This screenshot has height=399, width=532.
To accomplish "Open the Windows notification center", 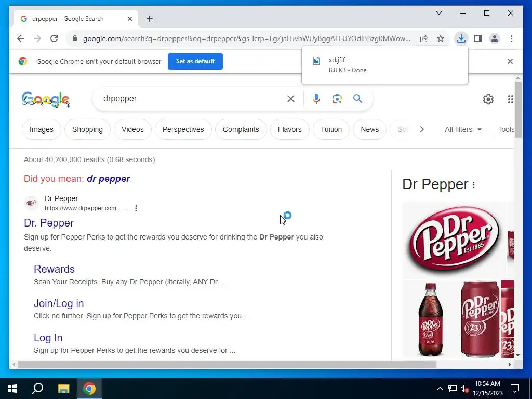I will [x=515, y=389].
